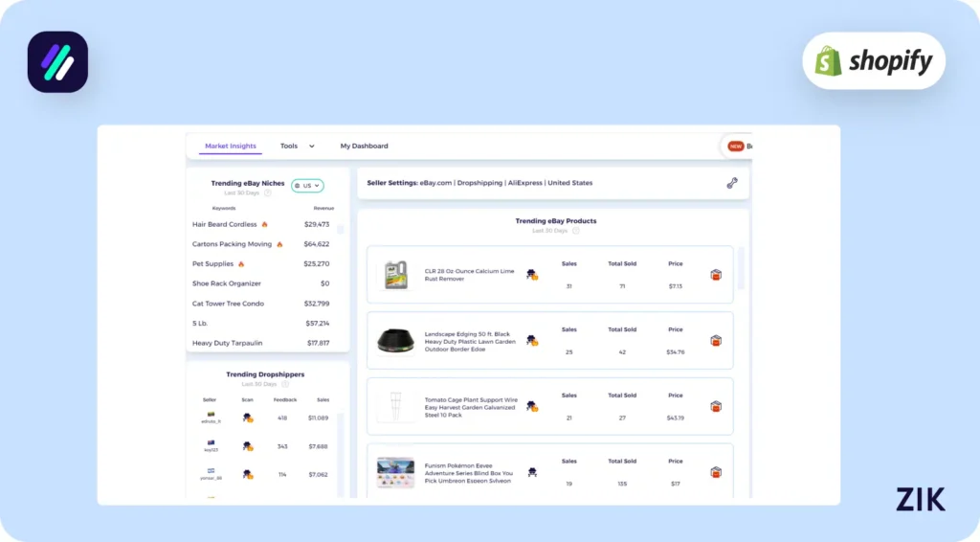Viewport: 980px width, 542px height.
Task: Click the Funism Pokémon product thumbnail
Action: (395, 472)
